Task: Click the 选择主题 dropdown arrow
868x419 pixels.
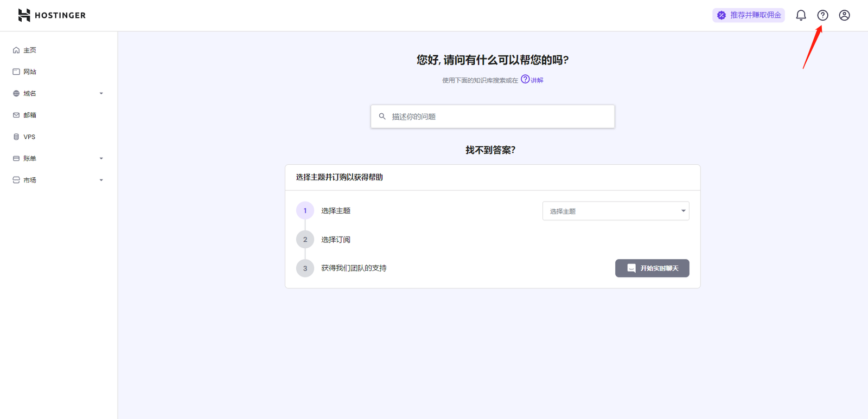Action: [x=683, y=211]
